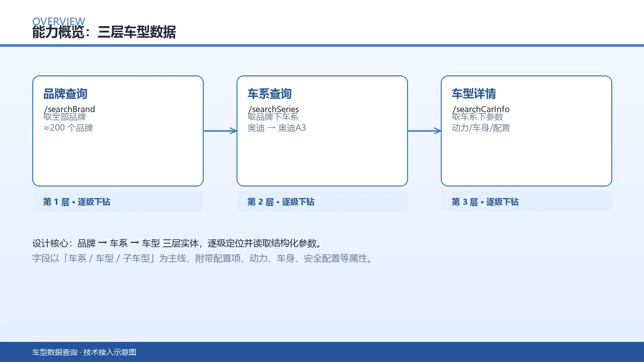
Task: Select the OVERVIEW label text
Action: pos(59,21)
